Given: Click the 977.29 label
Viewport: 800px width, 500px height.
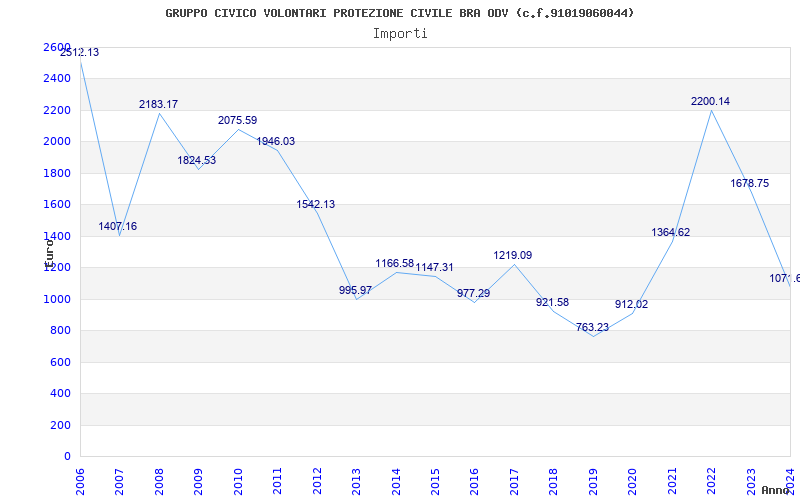Looking at the screenshot, I should click(473, 294).
